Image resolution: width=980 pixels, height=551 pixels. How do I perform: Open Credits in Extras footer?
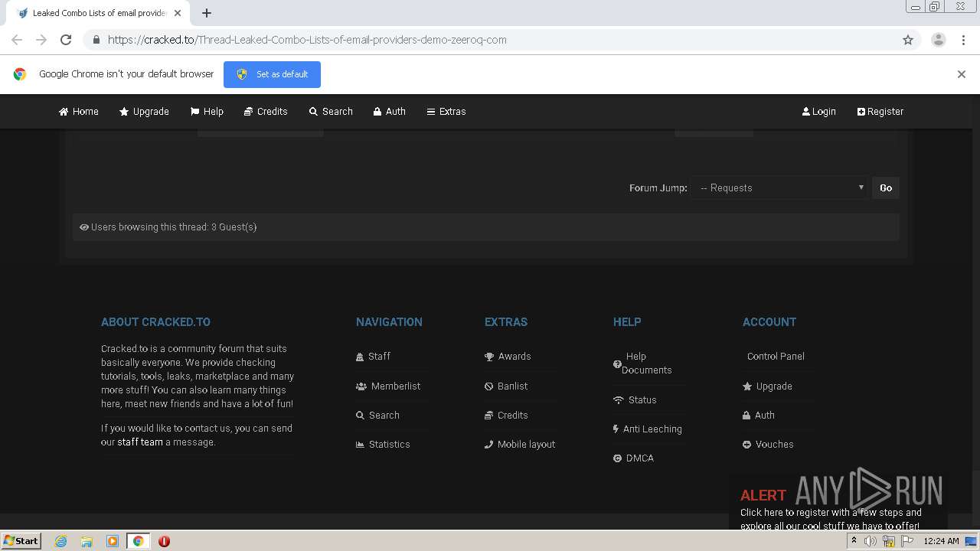(x=513, y=415)
